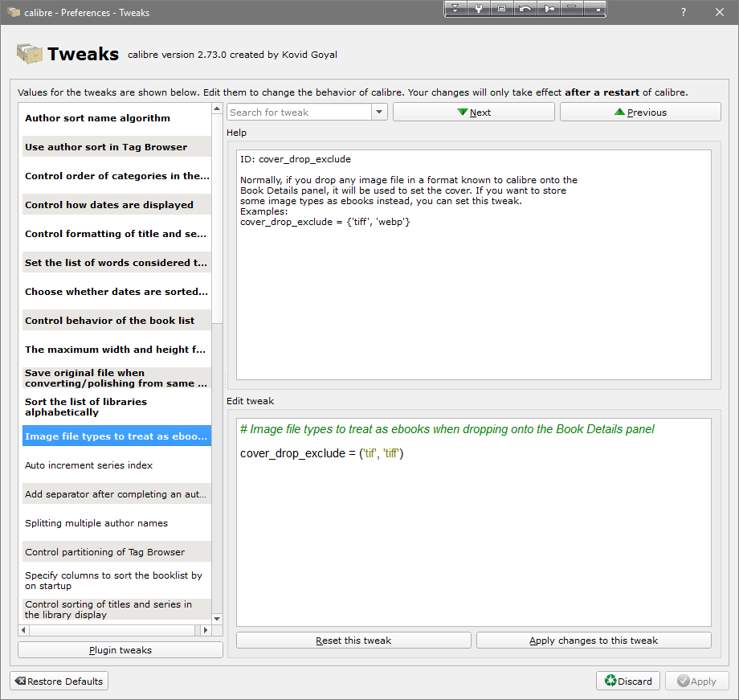The width and height of the screenshot is (739, 700).
Task: Click the horizontal scrollbar left arrow
Action: tap(23, 630)
